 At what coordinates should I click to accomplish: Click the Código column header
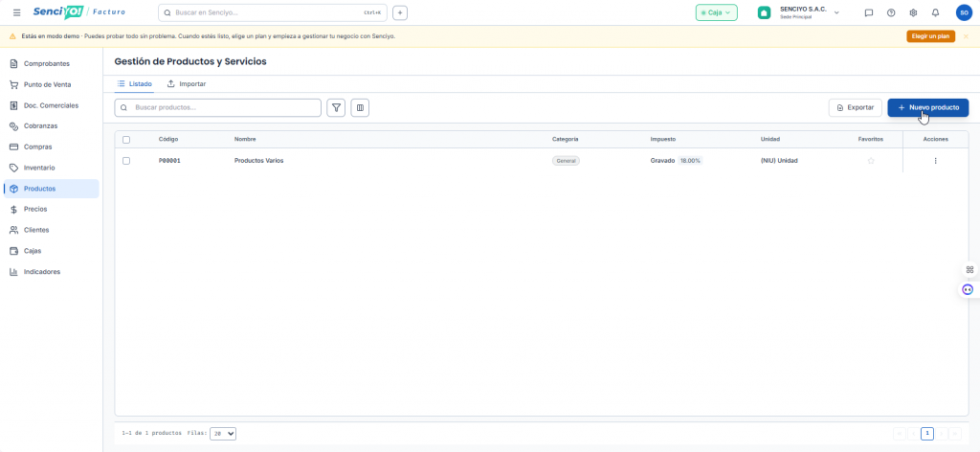pyautogui.click(x=168, y=140)
